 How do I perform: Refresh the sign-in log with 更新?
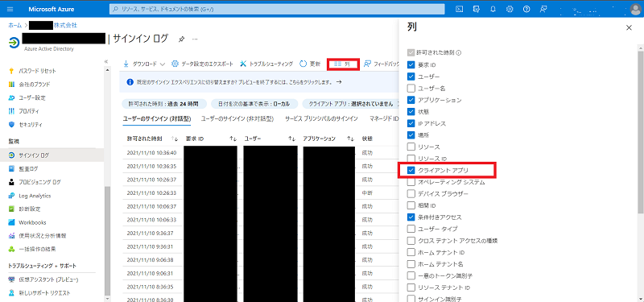310,64
